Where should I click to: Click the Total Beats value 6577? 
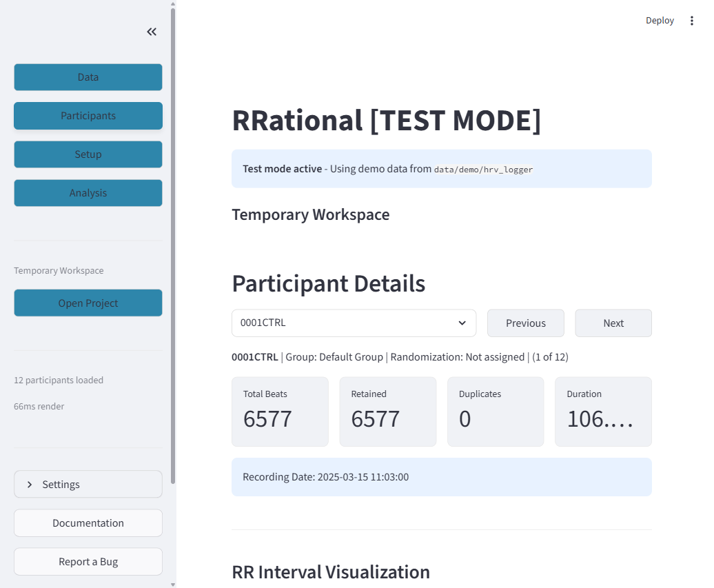tap(267, 419)
